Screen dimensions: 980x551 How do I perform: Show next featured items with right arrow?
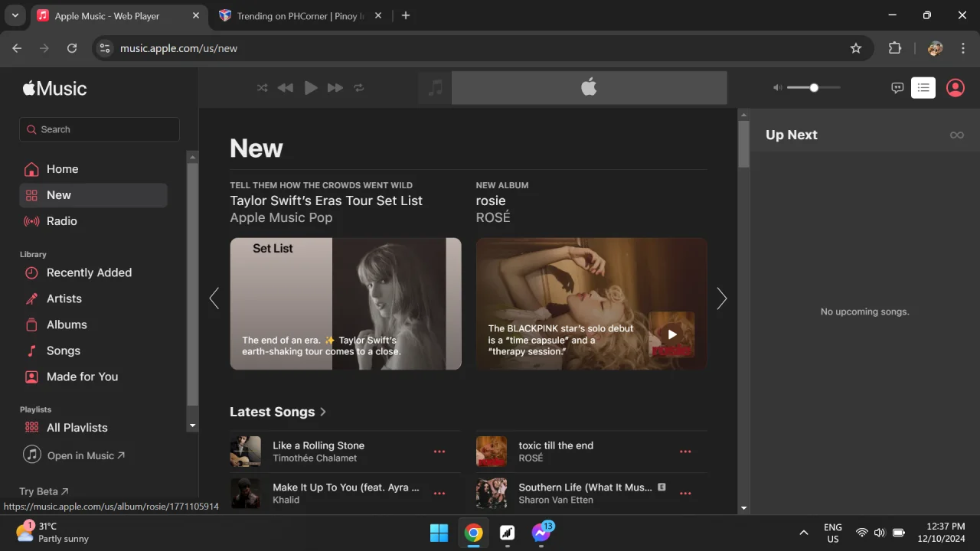721,298
